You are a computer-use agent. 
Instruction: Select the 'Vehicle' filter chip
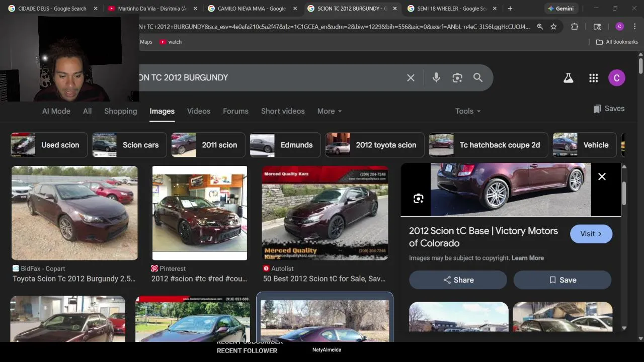coord(585,145)
